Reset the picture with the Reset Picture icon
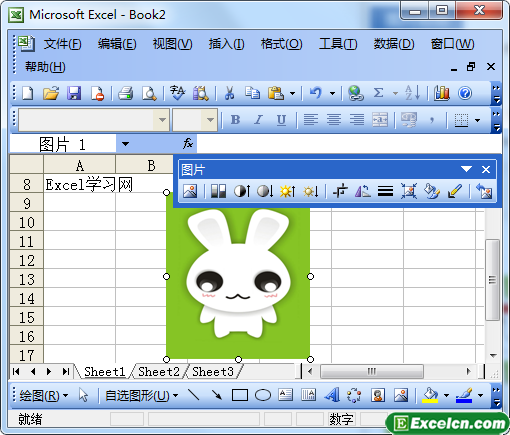 pyautogui.click(x=484, y=191)
